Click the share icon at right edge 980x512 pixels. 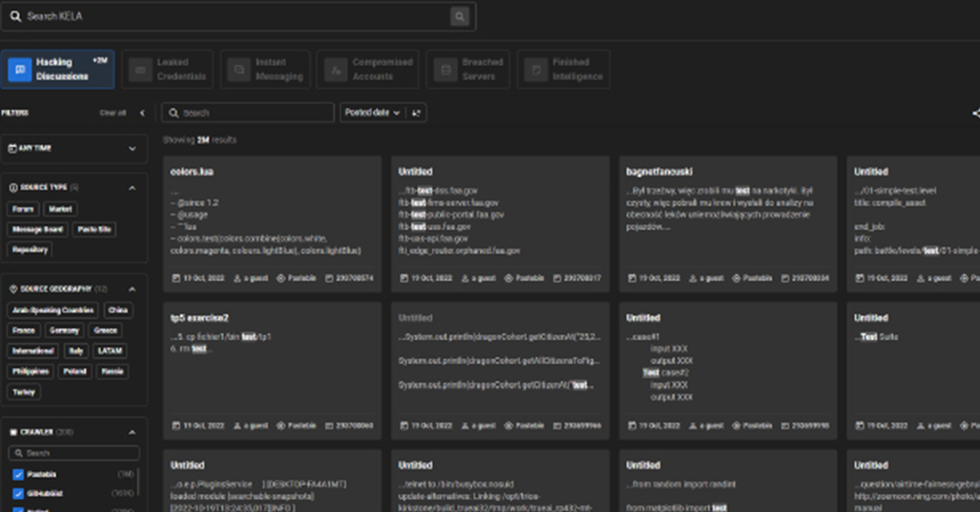[976, 114]
